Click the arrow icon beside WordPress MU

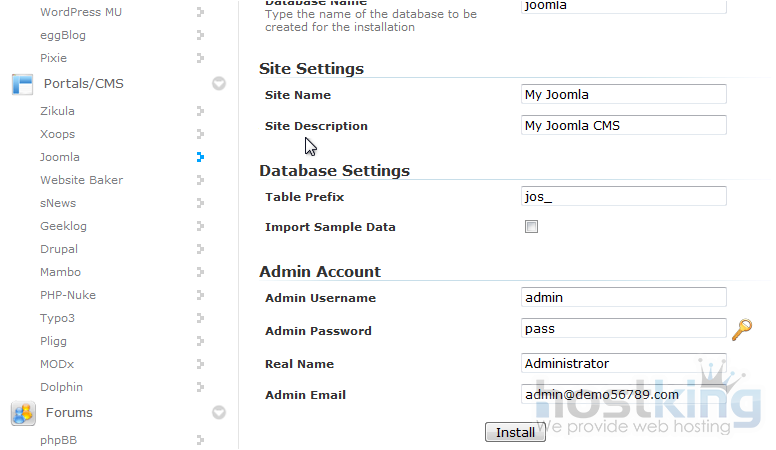[x=200, y=12]
